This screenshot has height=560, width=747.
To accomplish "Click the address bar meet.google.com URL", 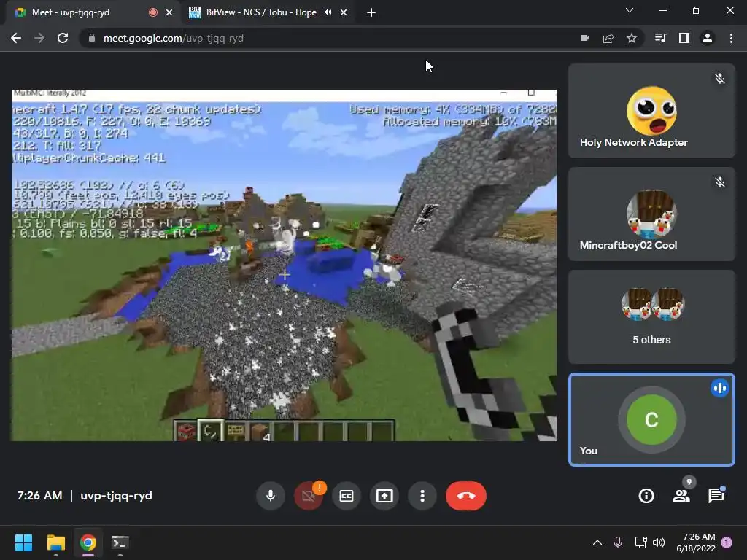I will pyautogui.click(x=174, y=38).
